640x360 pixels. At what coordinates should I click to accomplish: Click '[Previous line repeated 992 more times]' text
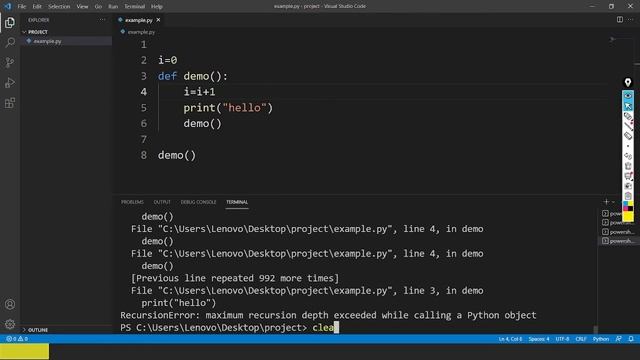235,278
